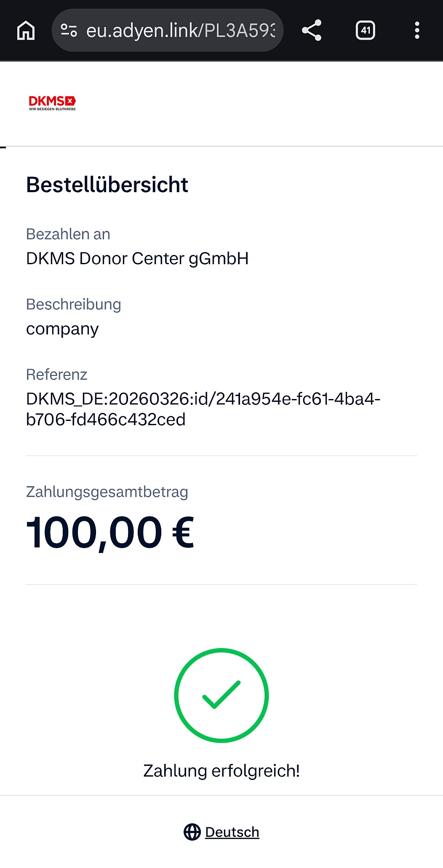443x868 pixels.
Task: Click the "Bezahlen an" label
Action: [68, 234]
